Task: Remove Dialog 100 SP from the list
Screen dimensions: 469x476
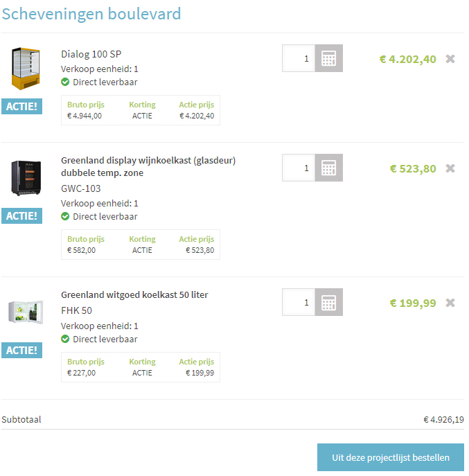Action: [450, 59]
